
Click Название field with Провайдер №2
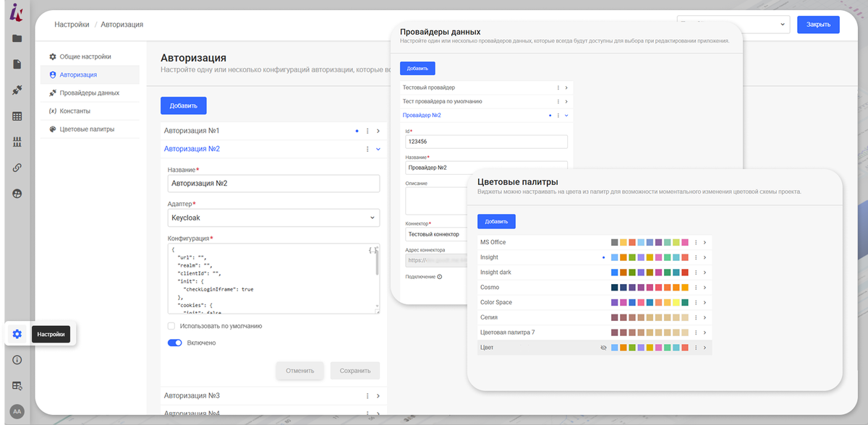(x=486, y=168)
